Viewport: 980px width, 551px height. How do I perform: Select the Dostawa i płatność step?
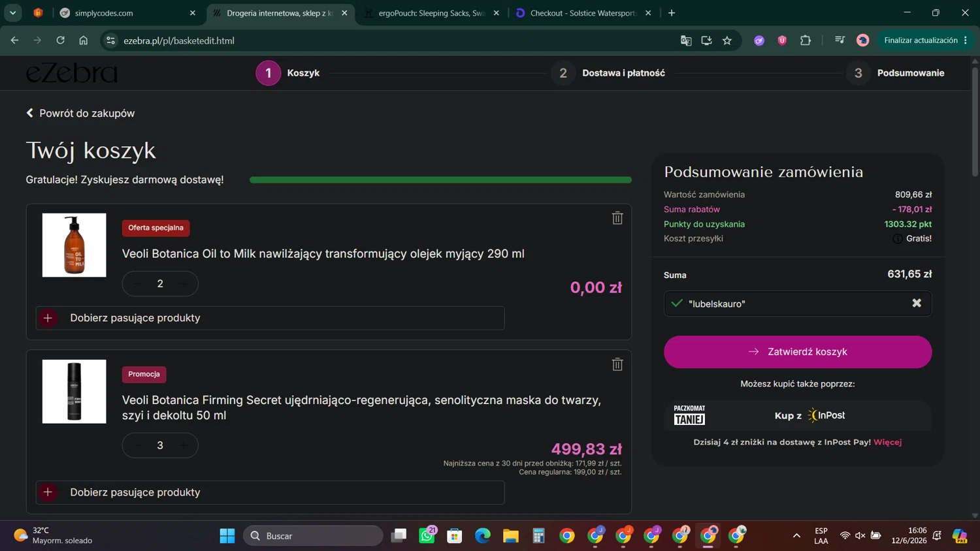point(608,73)
